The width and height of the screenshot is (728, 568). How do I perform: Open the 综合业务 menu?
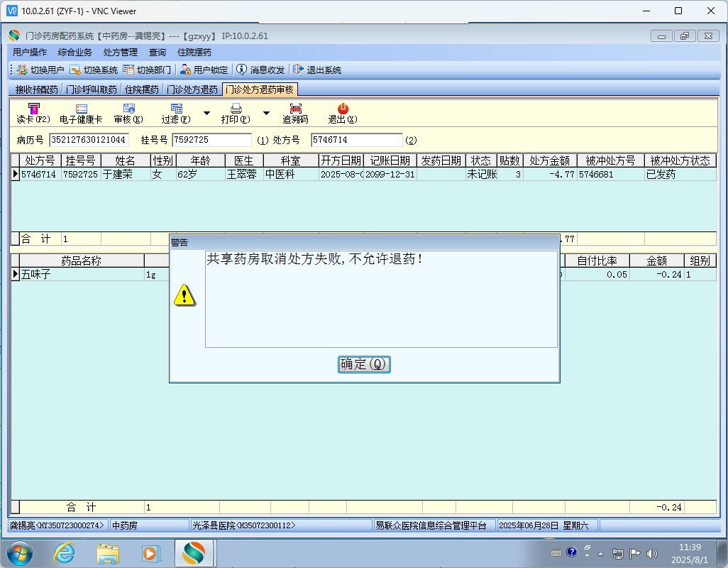pyautogui.click(x=75, y=52)
